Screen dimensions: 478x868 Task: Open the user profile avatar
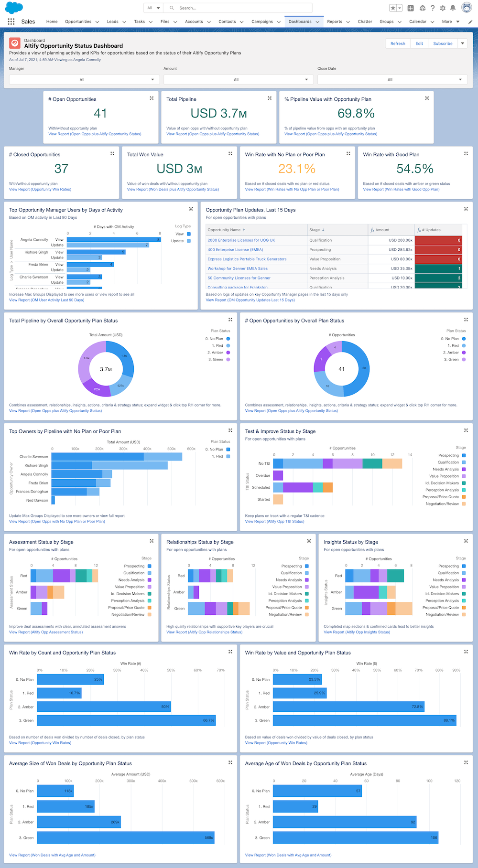(x=467, y=8)
